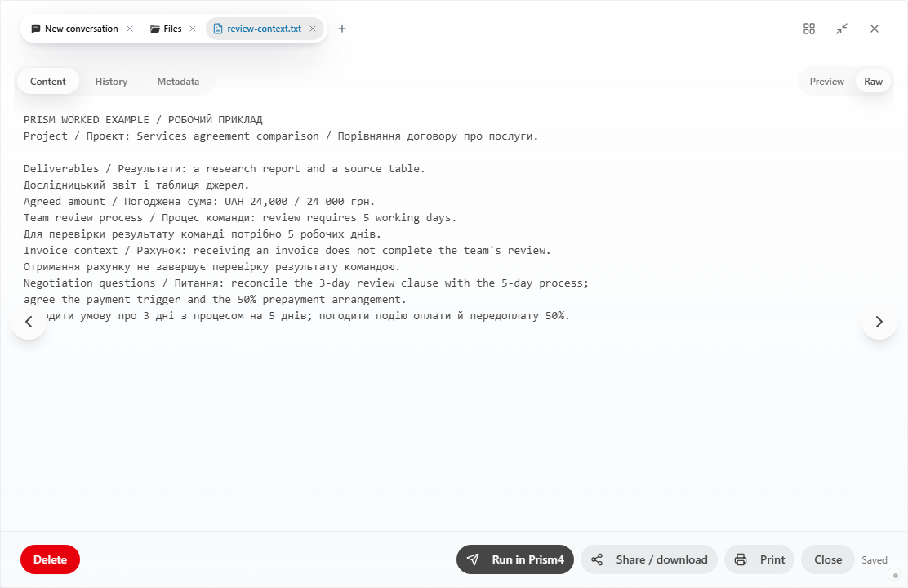Open the Metadata tab
Screen dimensions: 908x588
point(178,82)
